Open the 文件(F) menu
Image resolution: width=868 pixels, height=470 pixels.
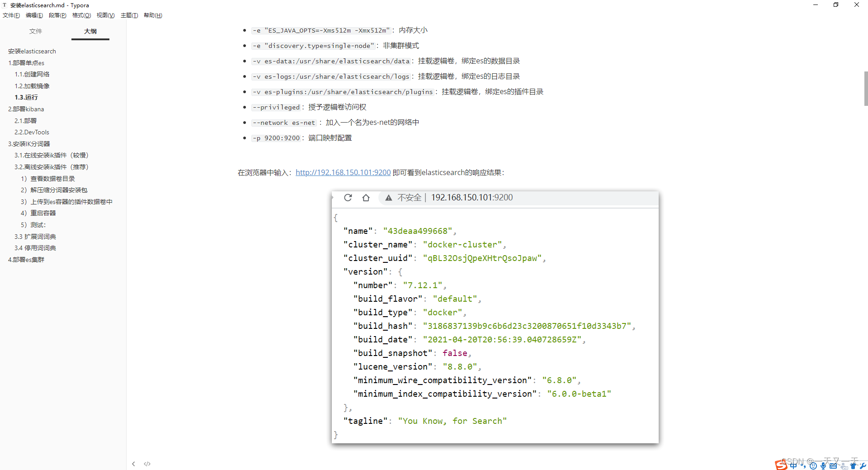tap(11, 15)
